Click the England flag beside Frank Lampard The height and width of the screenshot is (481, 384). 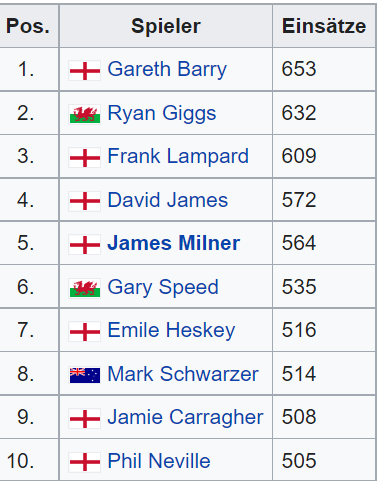pyautogui.click(x=85, y=158)
